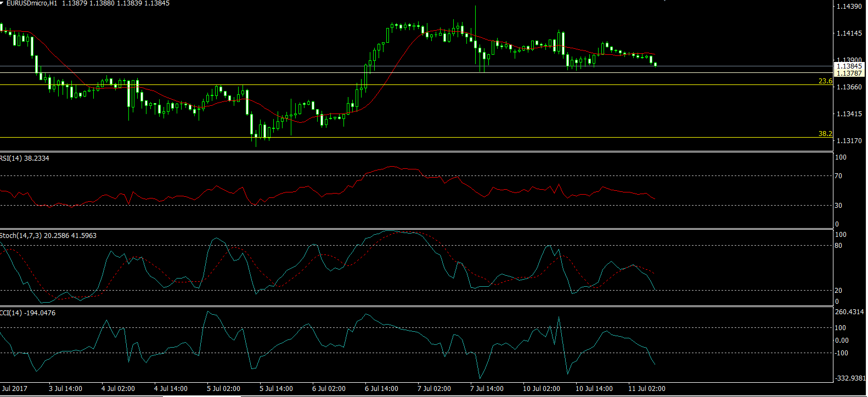This screenshot has height=397, width=868.
Task: Click the 20 level on Stochastic scale
Action: (x=838, y=290)
